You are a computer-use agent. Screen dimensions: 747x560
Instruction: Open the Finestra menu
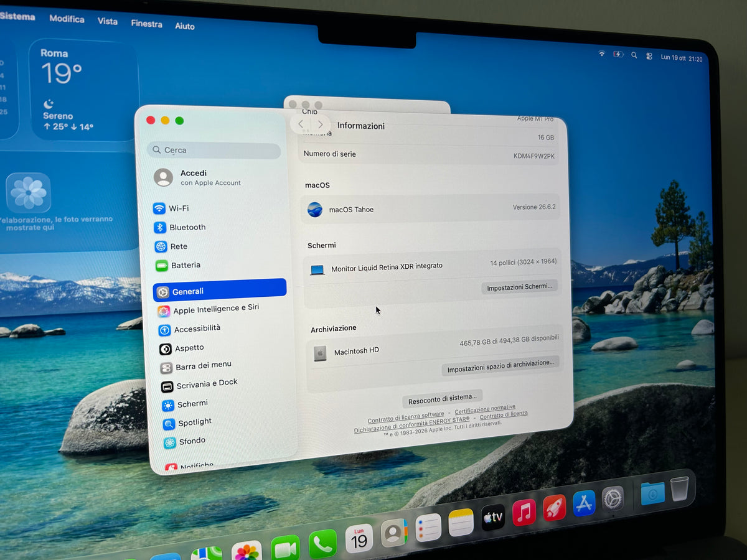click(146, 24)
